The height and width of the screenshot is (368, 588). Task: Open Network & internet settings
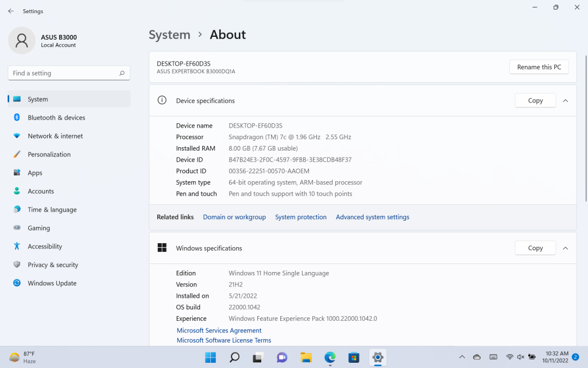tap(69, 136)
